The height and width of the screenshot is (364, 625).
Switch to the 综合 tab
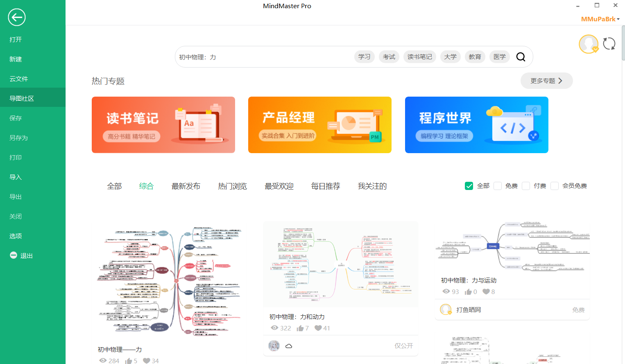146,186
